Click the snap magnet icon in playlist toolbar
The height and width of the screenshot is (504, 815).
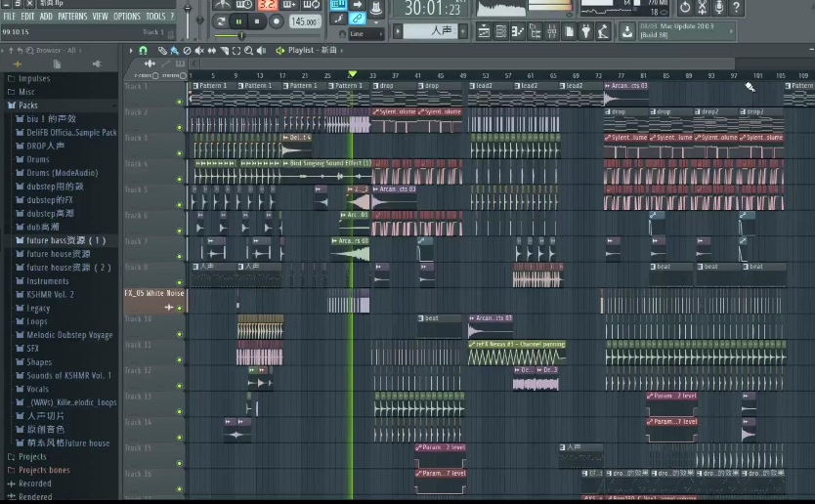pyautogui.click(x=143, y=50)
